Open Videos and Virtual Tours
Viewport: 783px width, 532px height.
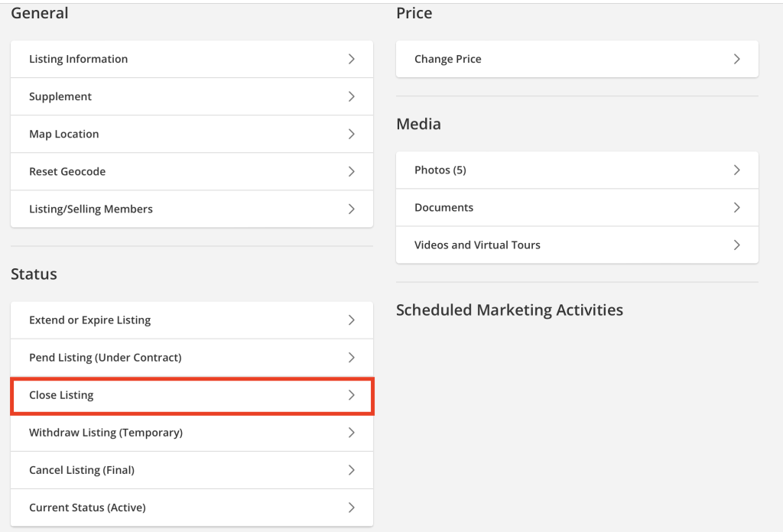coord(577,245)
